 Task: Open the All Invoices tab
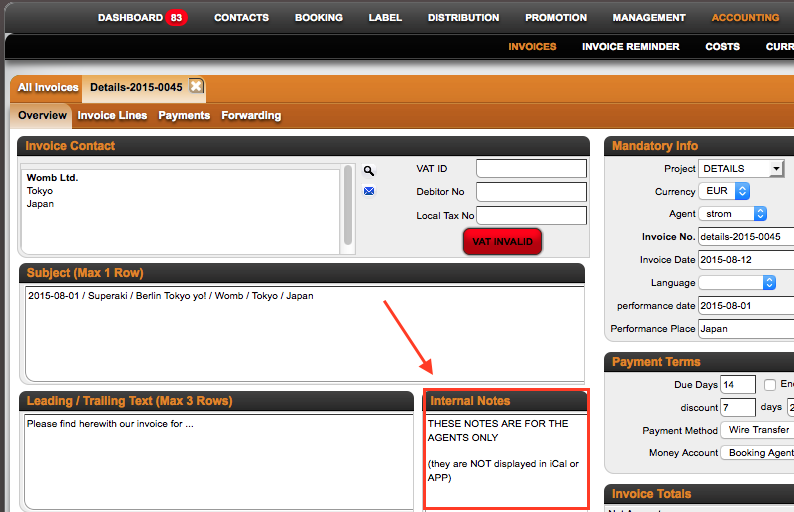[x=48, y=87]
